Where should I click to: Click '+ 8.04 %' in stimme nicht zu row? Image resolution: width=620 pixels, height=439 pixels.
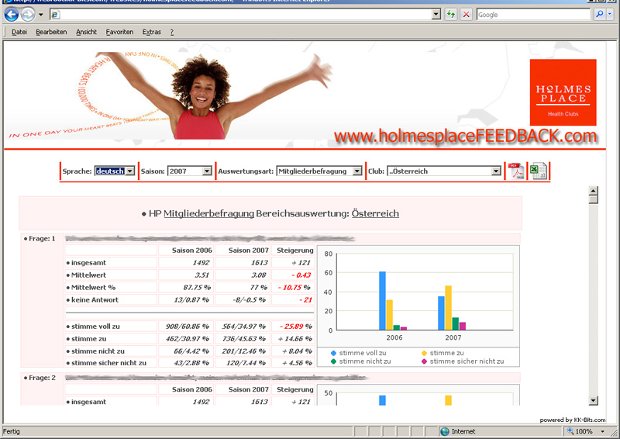pyautogui.click(x=297, y=351)
